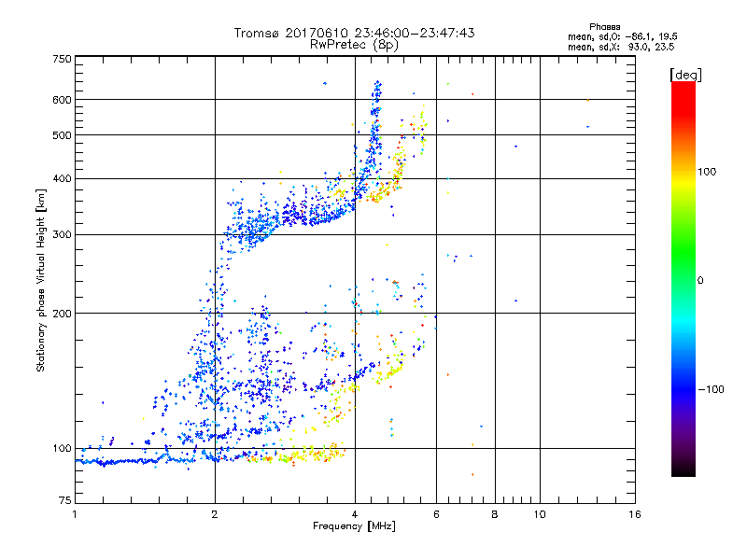Click the phase colorbar gradient
Viewport: 747px width, 560px height.
684,278
